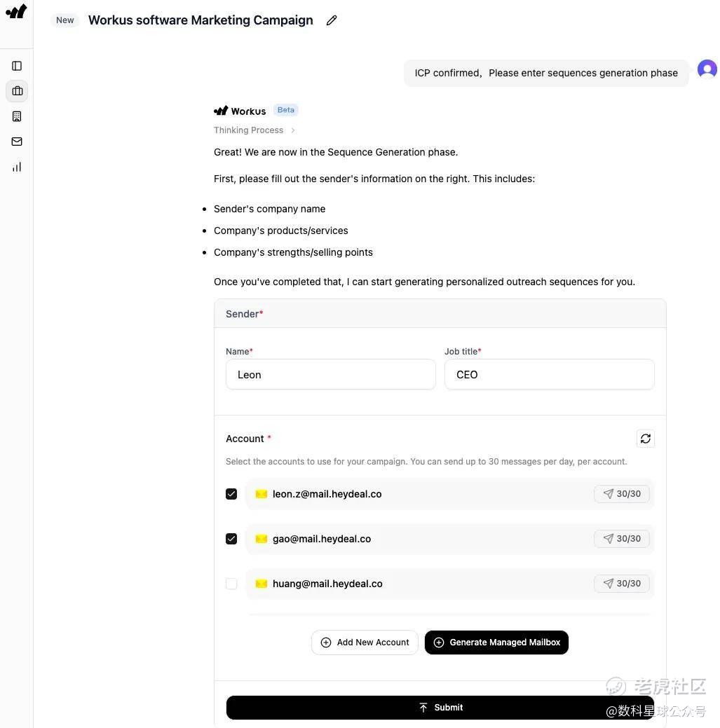Uncheck the gao@mail.heydeal.co account

231,539
